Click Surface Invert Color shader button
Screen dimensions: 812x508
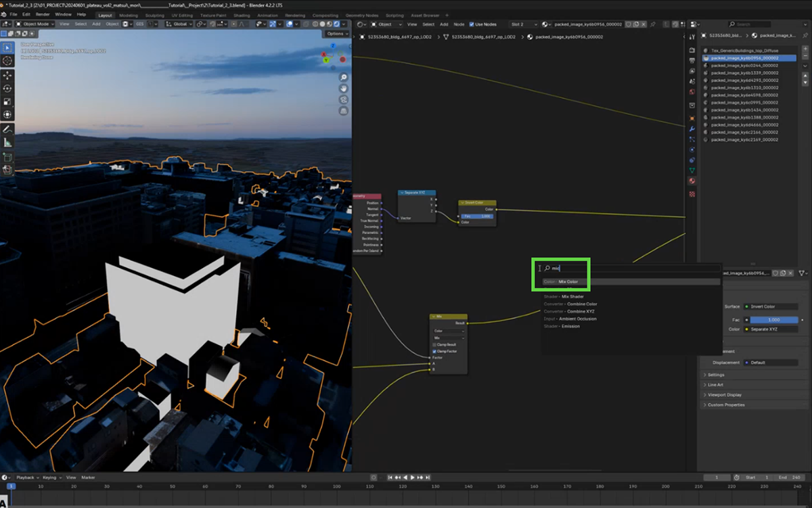[x=771, y=306]
